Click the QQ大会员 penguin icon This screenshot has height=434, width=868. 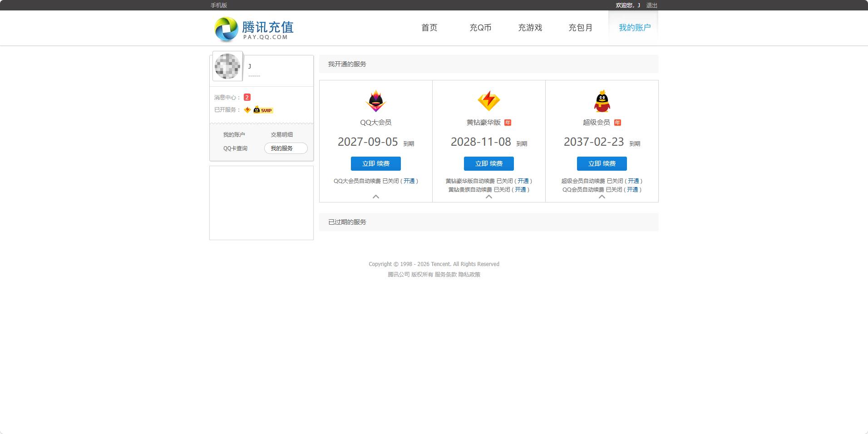376,101
